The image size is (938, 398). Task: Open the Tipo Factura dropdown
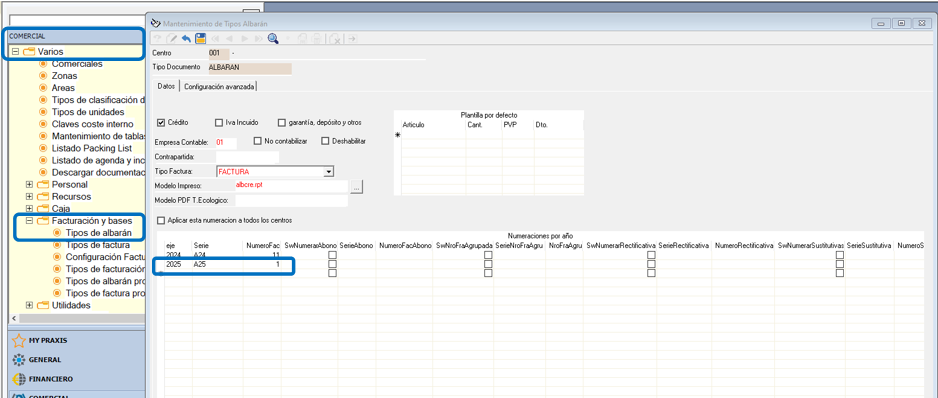[x=328, y=172]
